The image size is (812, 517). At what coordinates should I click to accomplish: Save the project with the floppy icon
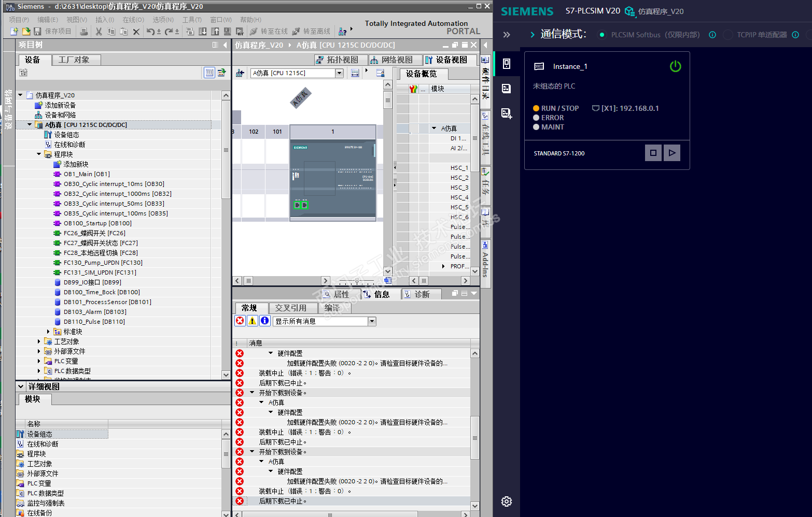pos(37,32)
